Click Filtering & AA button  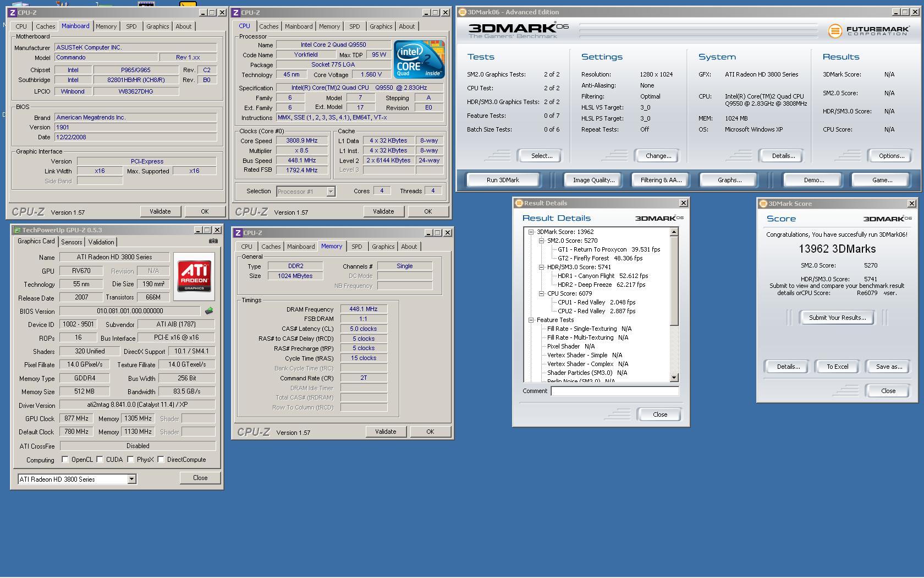point(661,180)
